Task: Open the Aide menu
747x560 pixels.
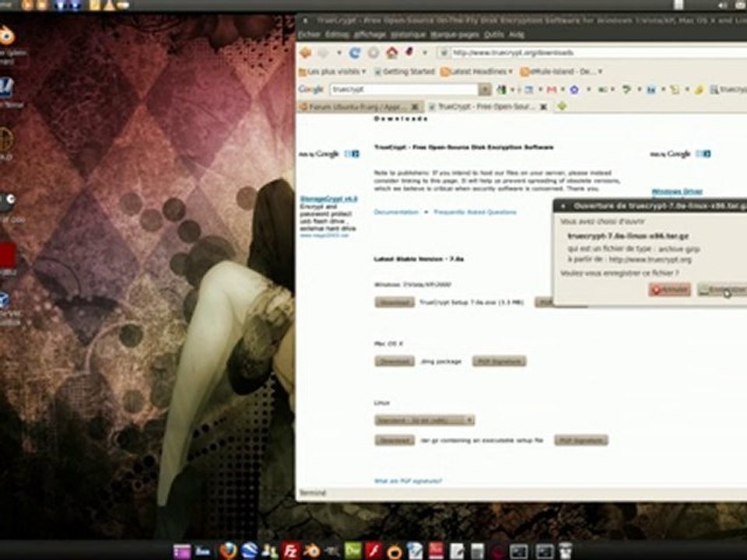Action: (x=517, y=34)
